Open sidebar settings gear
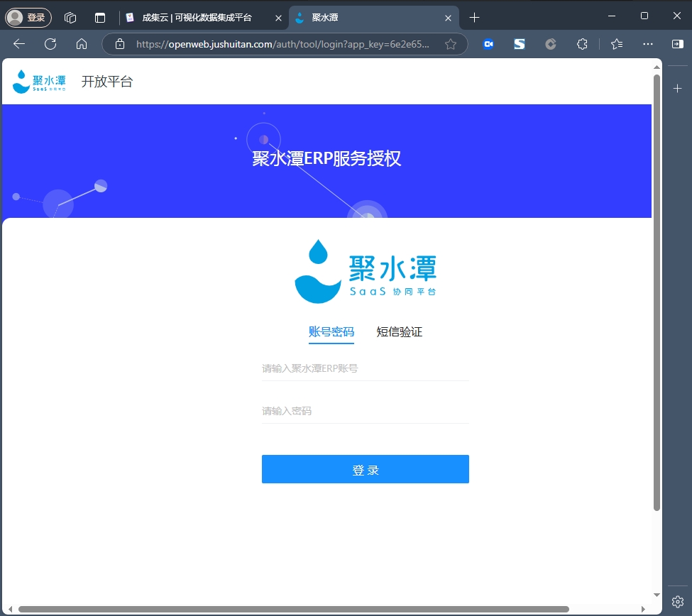 [677, 601]
